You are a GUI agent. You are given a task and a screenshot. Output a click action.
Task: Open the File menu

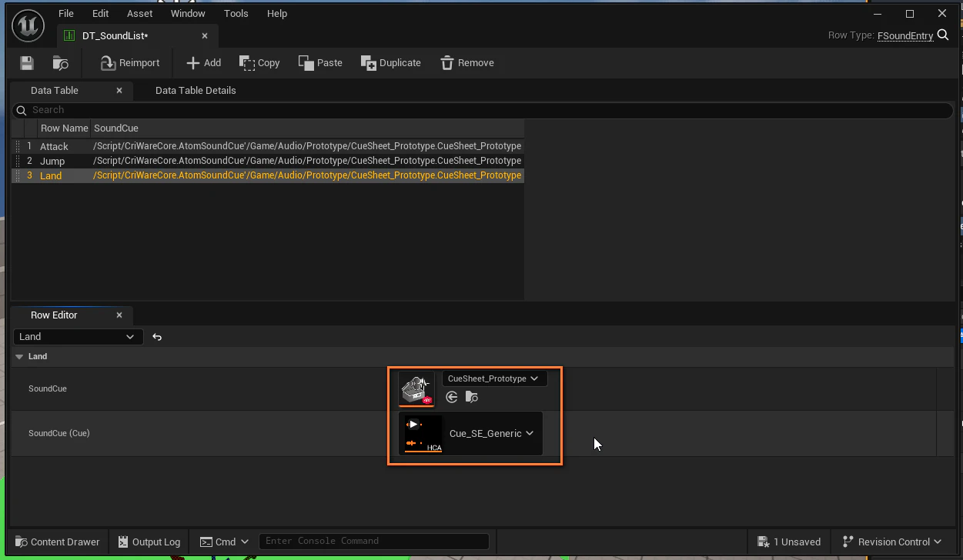point(66,13)
